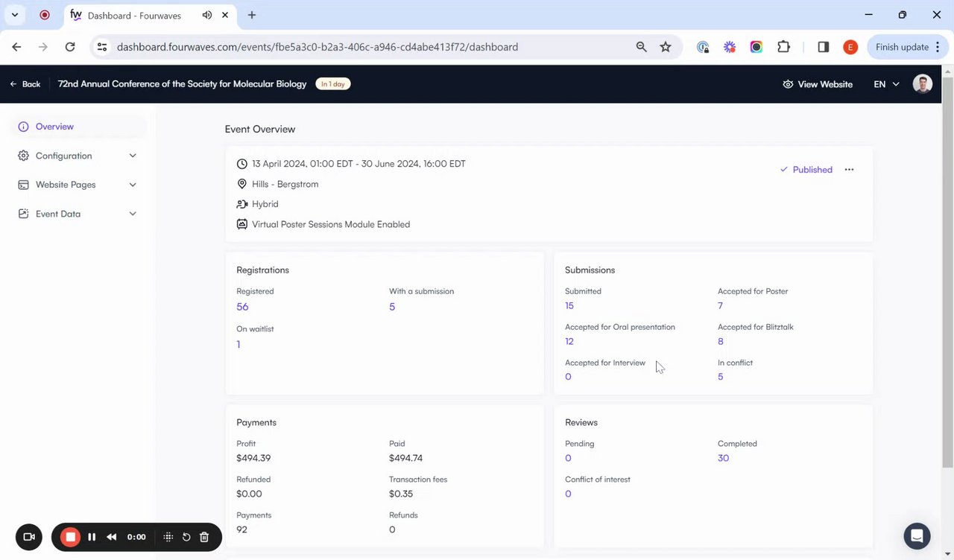This screenshot has width=954, height=560.
Task: Open the recorder grid drag handle
Action: pyautogui.click(x=168, y=537)
